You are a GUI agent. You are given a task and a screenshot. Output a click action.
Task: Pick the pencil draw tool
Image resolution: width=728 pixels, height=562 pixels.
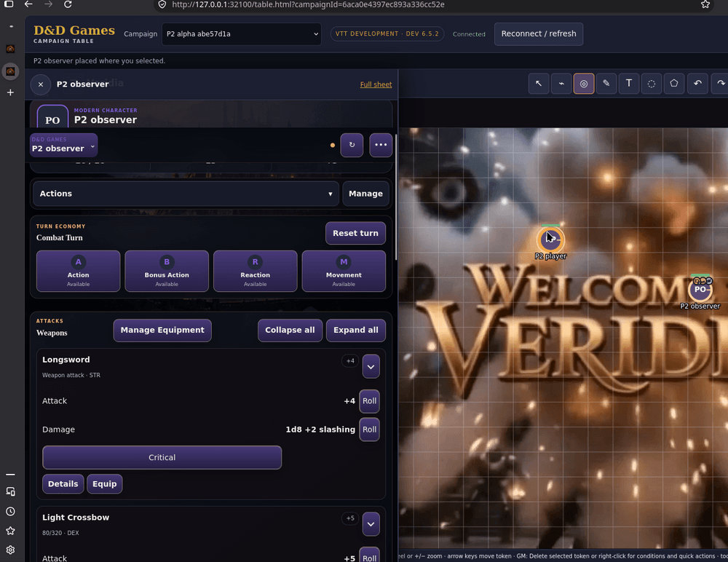point(606,84)
